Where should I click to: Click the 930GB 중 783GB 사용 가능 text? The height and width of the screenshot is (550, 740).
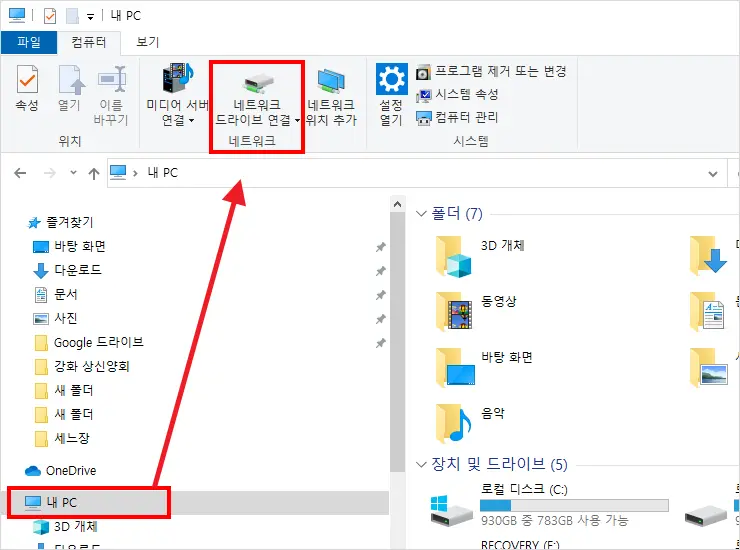[555, 520]
